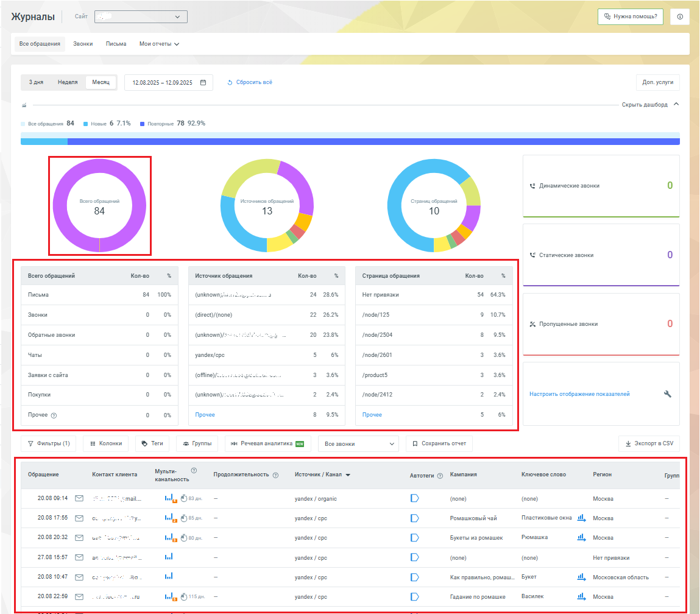Click the small chart icon above dashboard divider
700x614 pixels.
(x=24, y=105)
